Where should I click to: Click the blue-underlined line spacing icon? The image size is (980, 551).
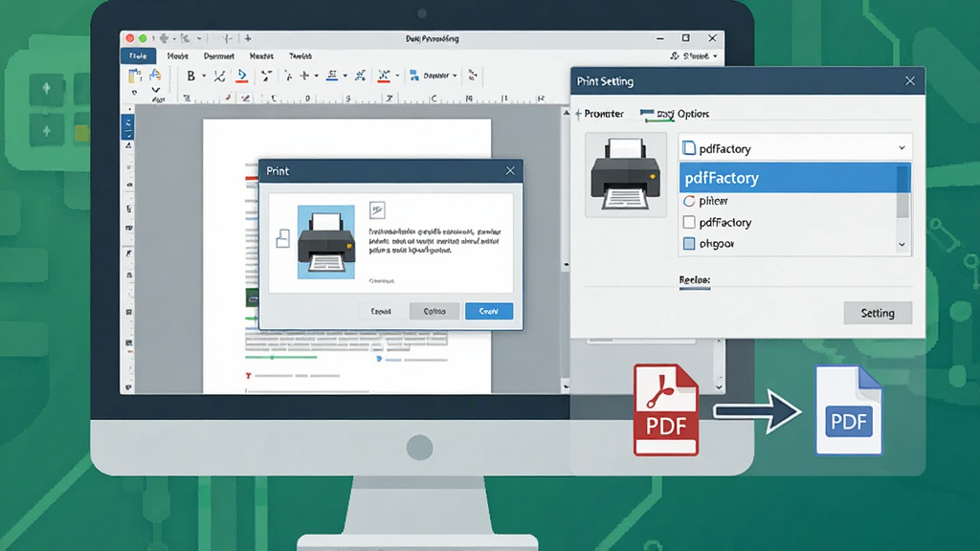pyautogui.click(x=332, y=77)
